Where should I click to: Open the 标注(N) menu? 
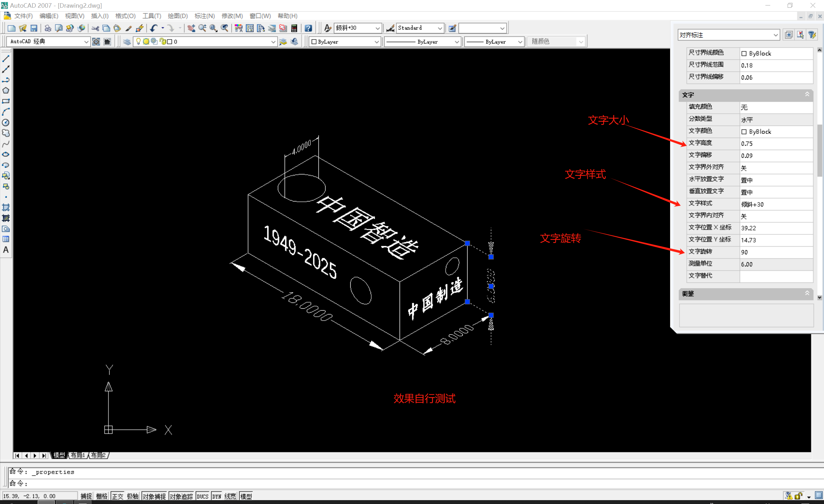point(204,16)
